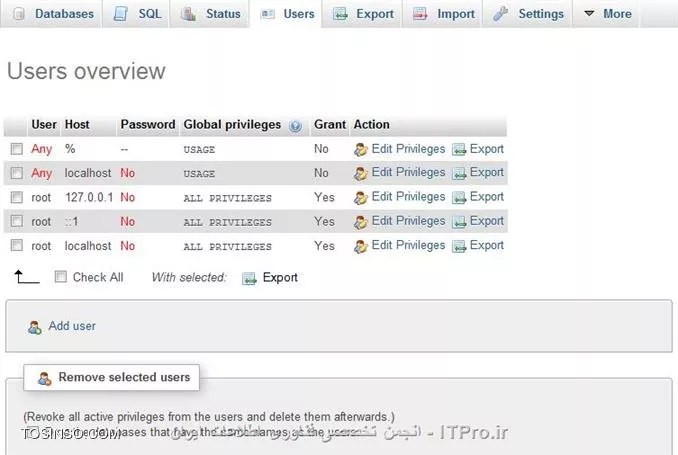Click the Global privileges help icon
Image resolution: width=678 pixels, height=455 pixels.
click(295, 126)
